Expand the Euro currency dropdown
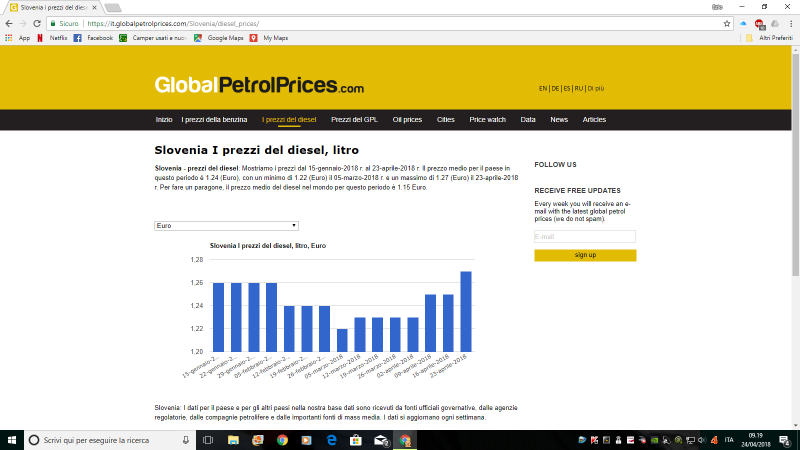800x450 pixels. tap(226, 226)
